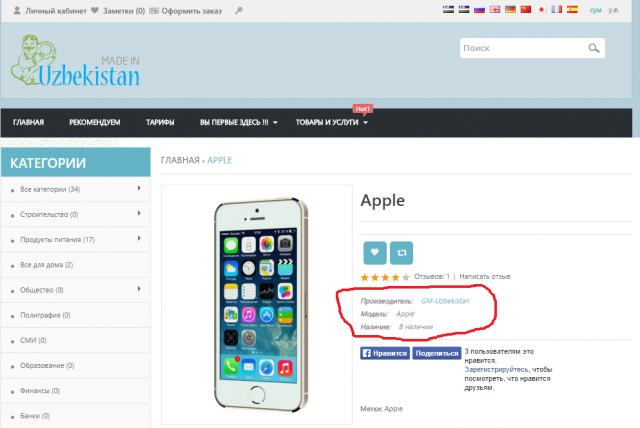Open the Тарифы menu item
Viewport: 640px width, 428px height.
point(160,123)
